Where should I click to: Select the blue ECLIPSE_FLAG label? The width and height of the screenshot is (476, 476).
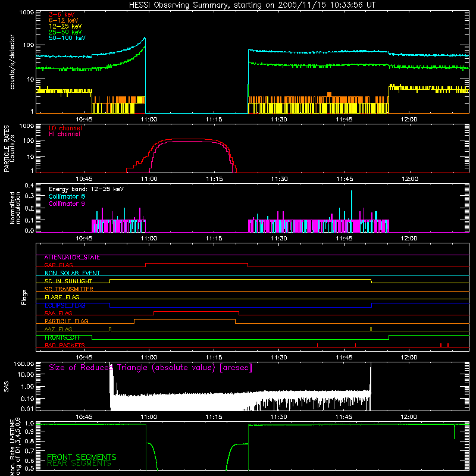65,305
